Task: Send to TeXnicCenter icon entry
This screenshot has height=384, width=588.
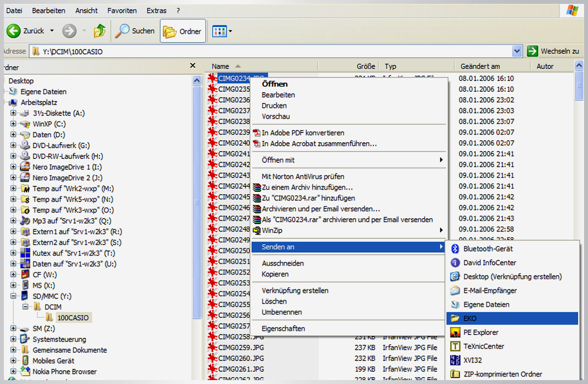Action: coord(513,346)
